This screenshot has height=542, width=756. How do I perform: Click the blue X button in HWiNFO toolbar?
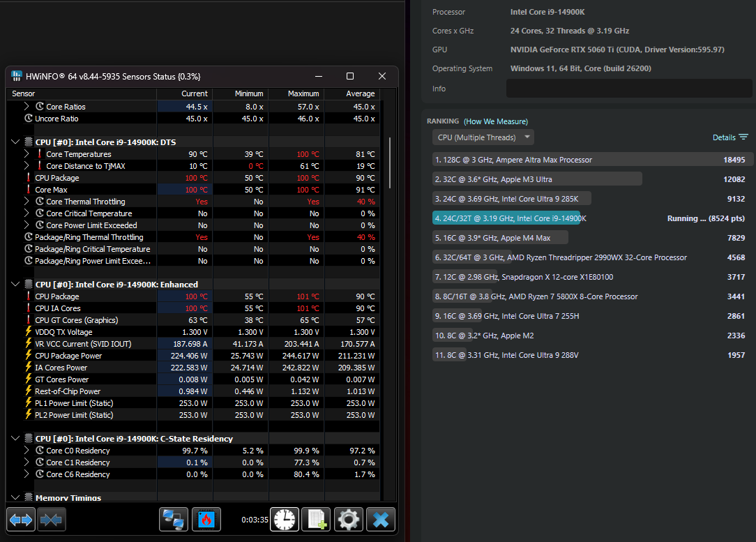[x=381, y=520]
